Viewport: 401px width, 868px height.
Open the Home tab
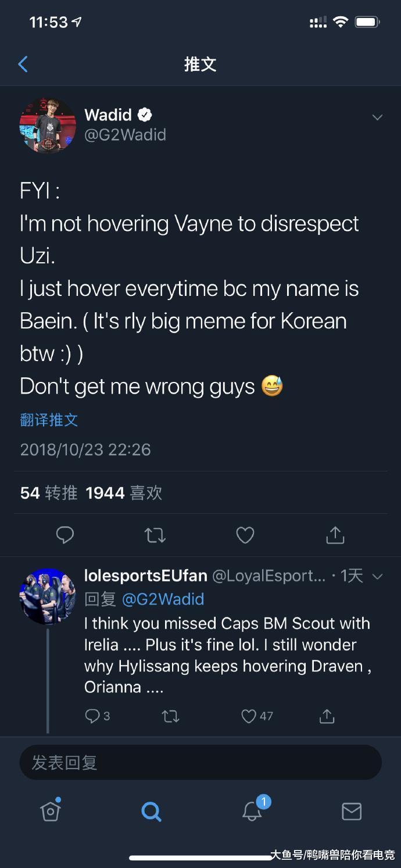pyautogui.click(x=51, y=810)
